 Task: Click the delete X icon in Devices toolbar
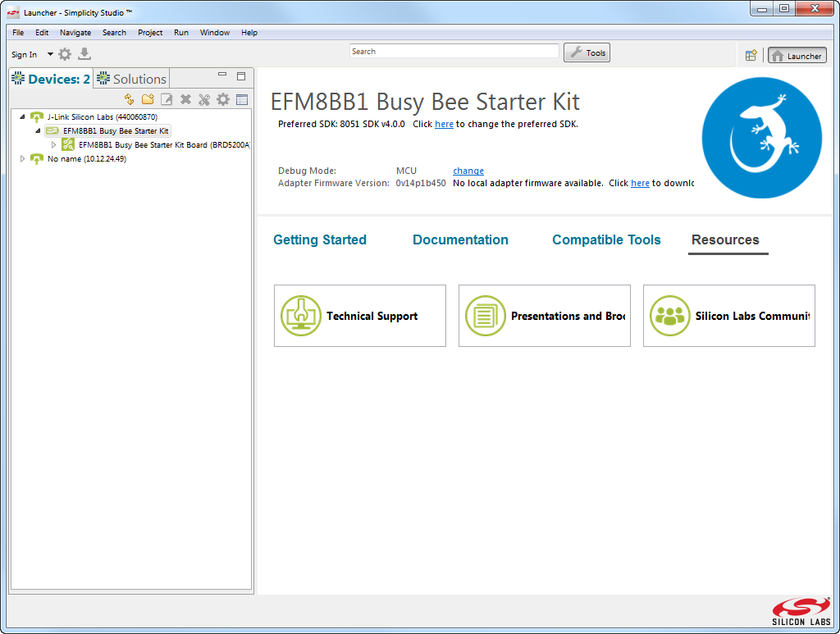click(x=185, y=99)
